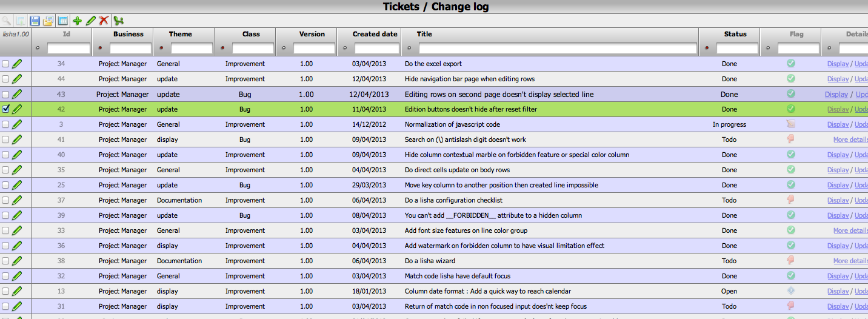Select the checkbox on ticket 3 row
Image resolution: width=868 pixels, height=319 pixels.
(x=5, y=124)
